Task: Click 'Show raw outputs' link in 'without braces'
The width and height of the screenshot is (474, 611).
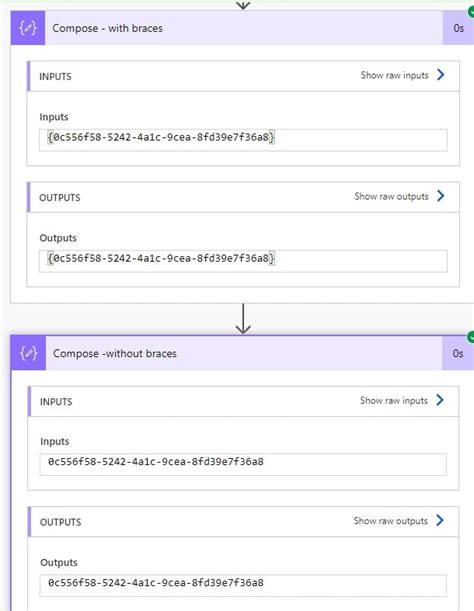Action: click(x=391, y=521)
